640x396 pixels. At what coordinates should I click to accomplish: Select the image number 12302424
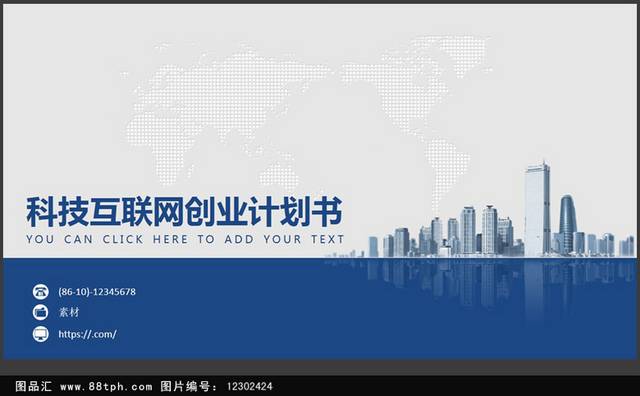249,386
